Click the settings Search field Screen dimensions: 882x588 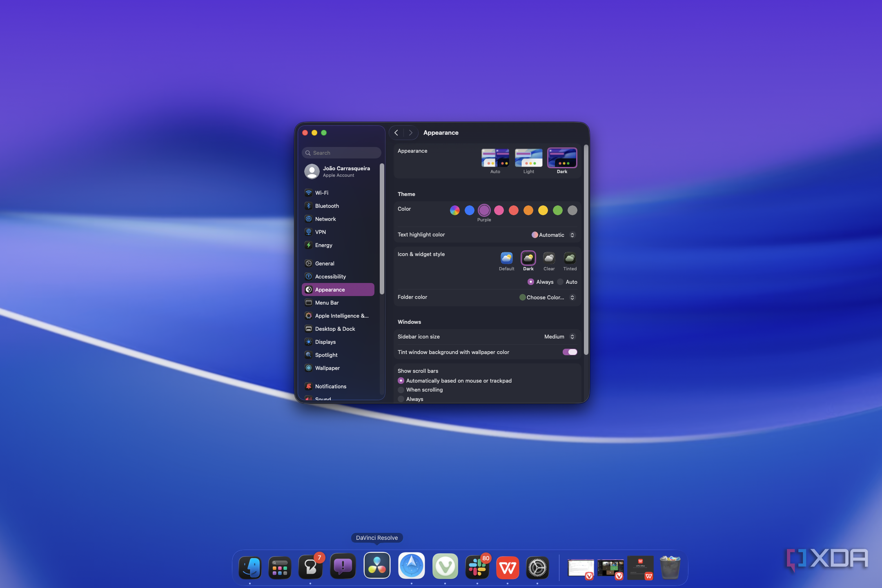coord(341,153)
